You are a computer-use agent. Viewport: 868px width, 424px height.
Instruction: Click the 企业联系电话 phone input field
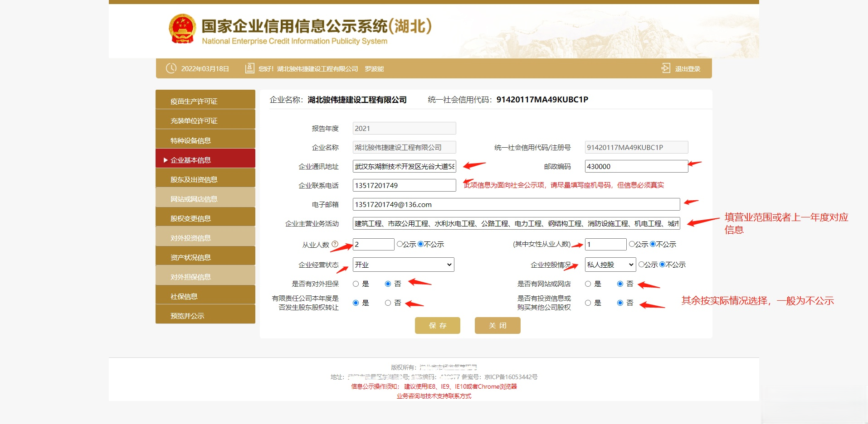pyautogui.click(x=405, y=185)
